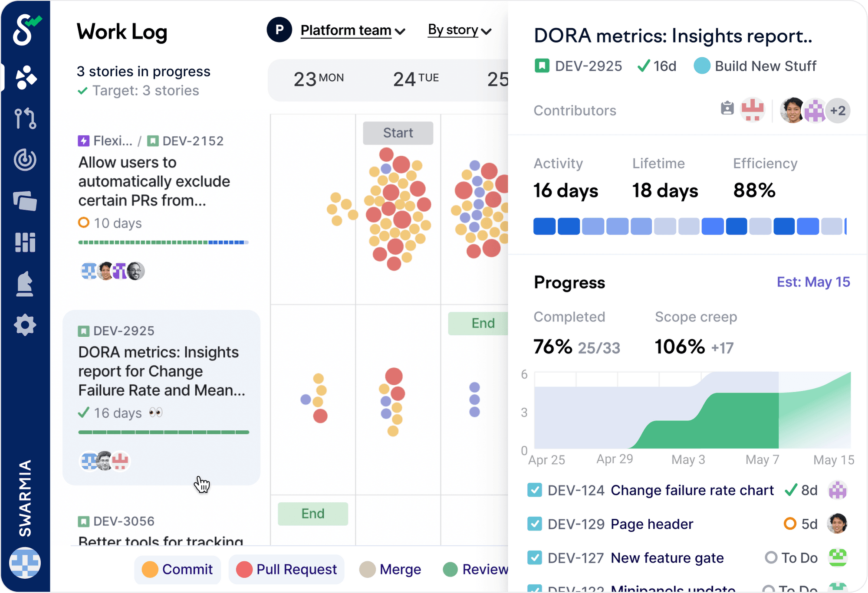The width and height of the screenshot is (868, 593).
Task: Open the Est: May 15 link
Action: (813, 282)
